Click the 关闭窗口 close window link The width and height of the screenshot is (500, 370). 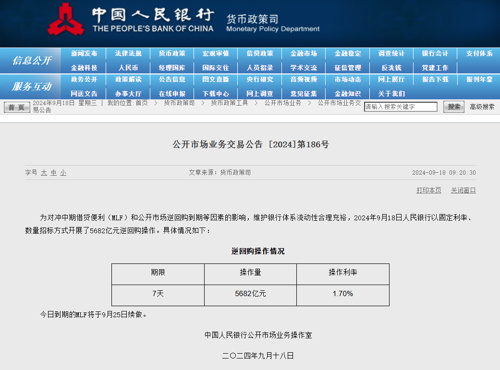(x=463, y=190)
